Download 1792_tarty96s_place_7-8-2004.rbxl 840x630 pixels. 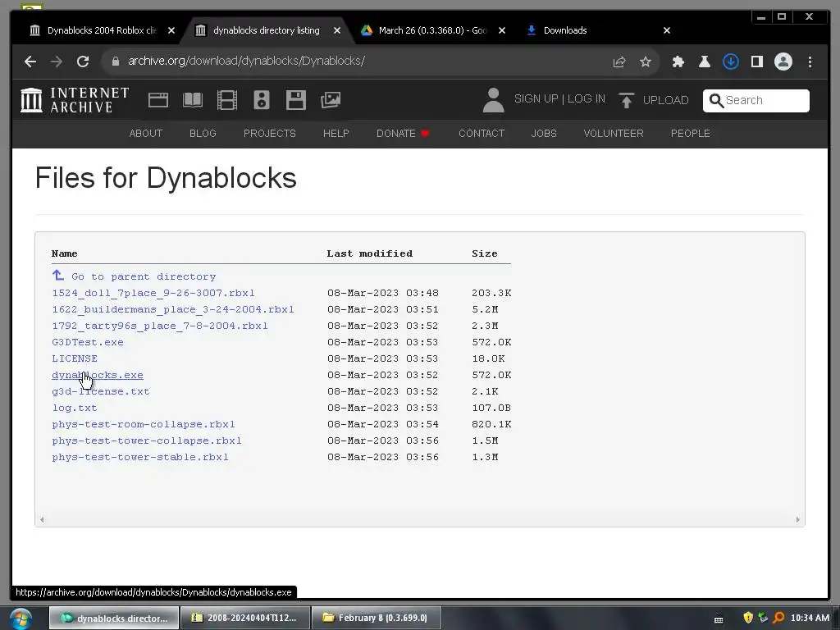160,326
